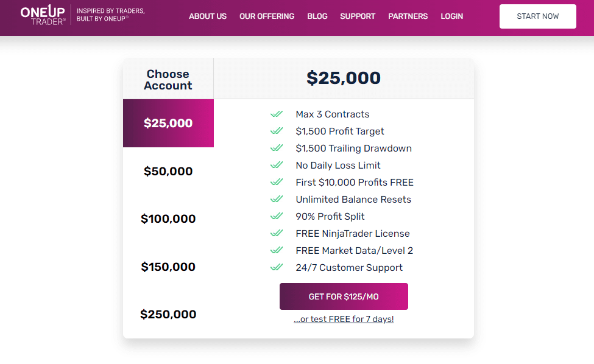This screenshot has width=594, height=364.
Task: Open the About Us menu
Action: pos(208,16)
